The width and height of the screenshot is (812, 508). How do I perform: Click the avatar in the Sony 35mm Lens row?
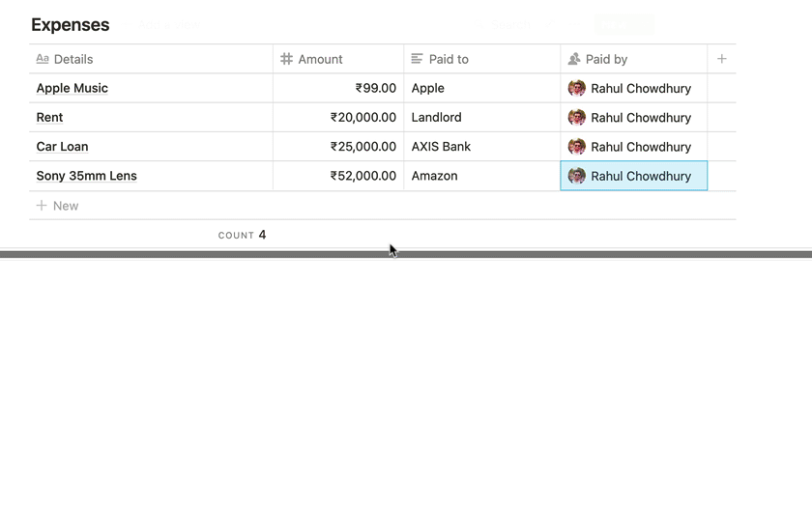click(576, 176)
